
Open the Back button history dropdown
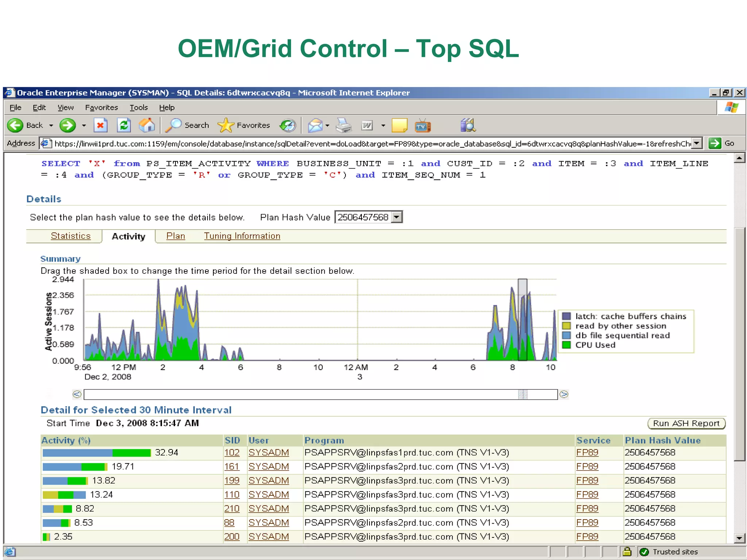click(51, 125)
